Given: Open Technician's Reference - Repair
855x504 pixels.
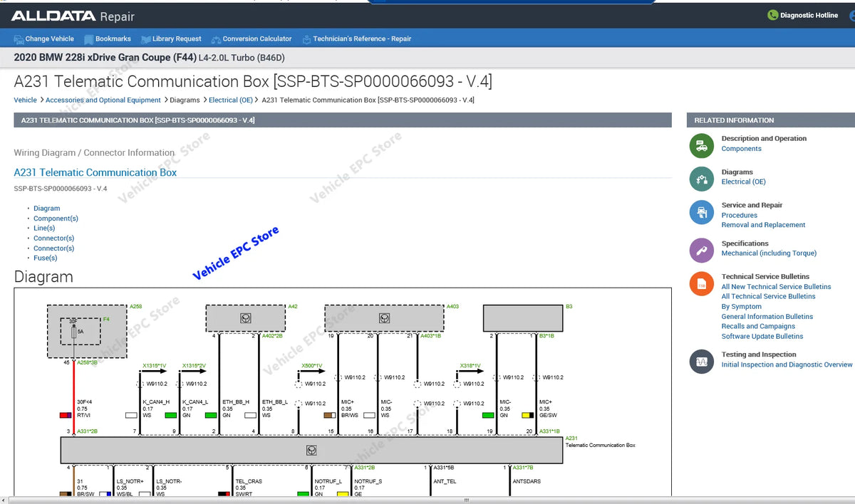Looking at the screenshot, I should coord(362,39).
